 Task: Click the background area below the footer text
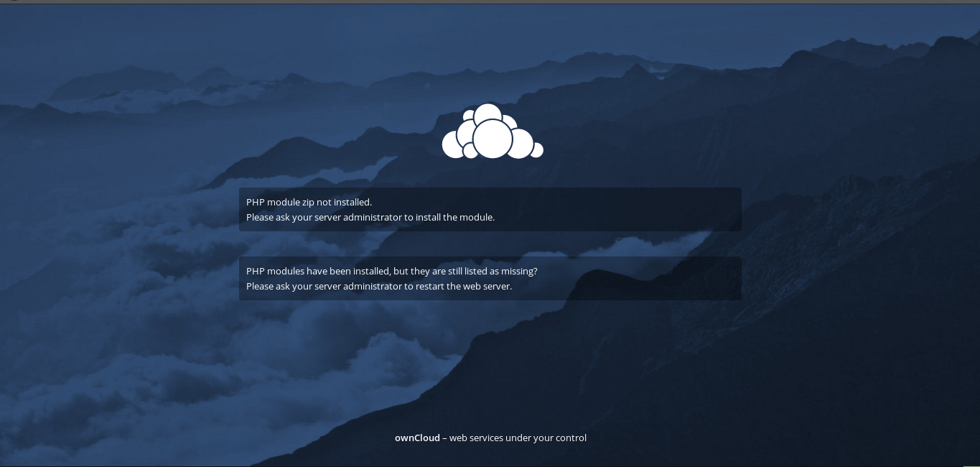coord(490,453)
